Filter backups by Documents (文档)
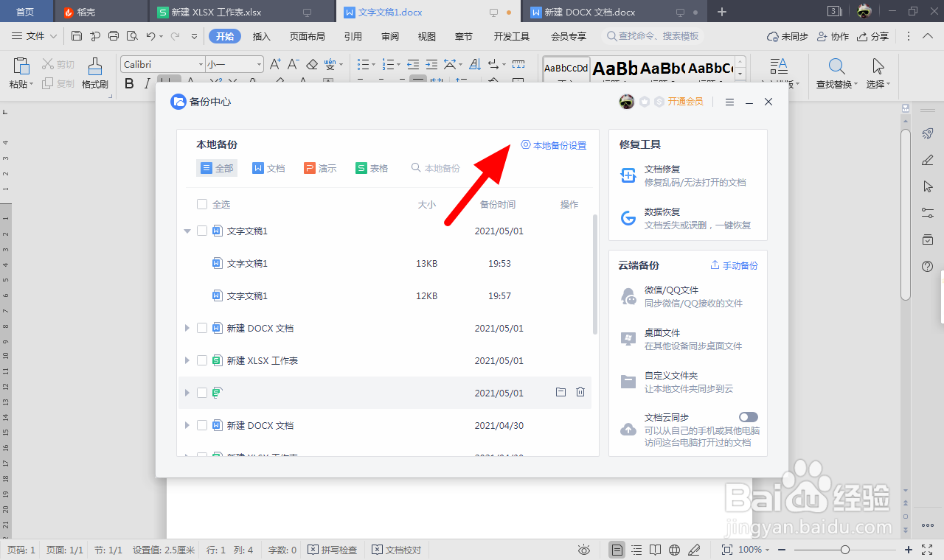The image size is (944, 560). click(268, 168)
